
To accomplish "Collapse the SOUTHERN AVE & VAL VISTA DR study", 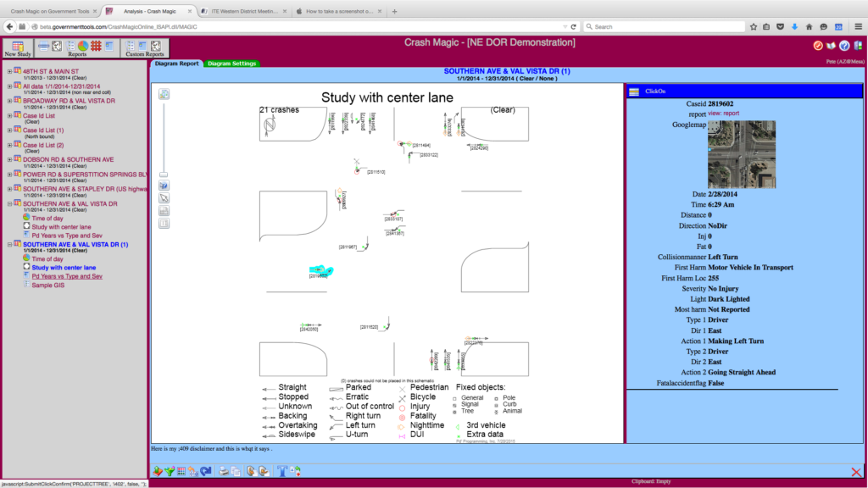I will click(9, 203).
